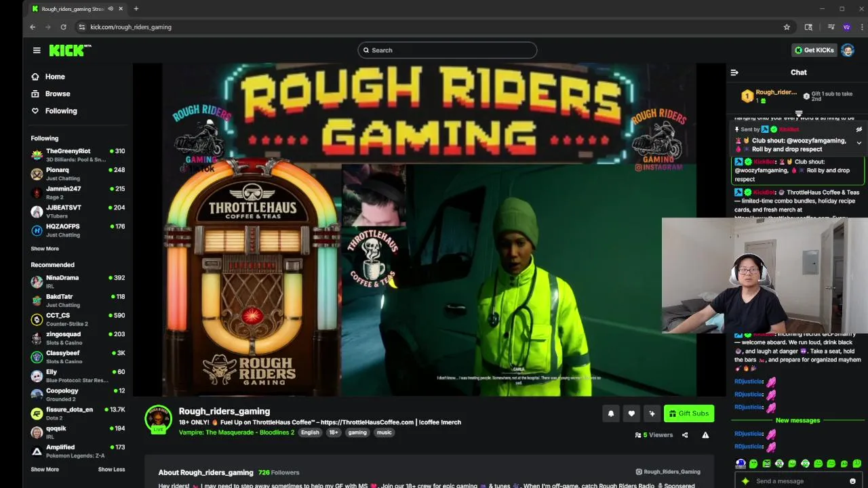Screen dimensions: 868x488
Task: Open Classybeef recommended channel
Action: pos(78,357)
